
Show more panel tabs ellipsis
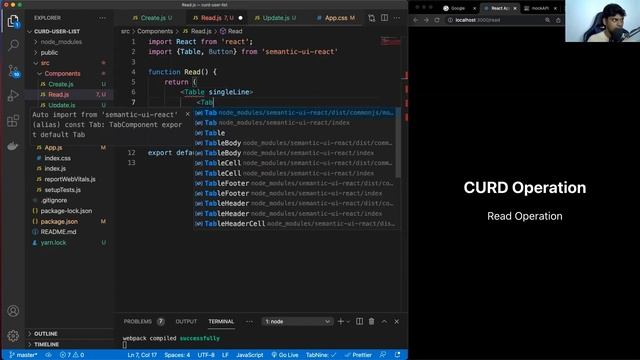249,322
